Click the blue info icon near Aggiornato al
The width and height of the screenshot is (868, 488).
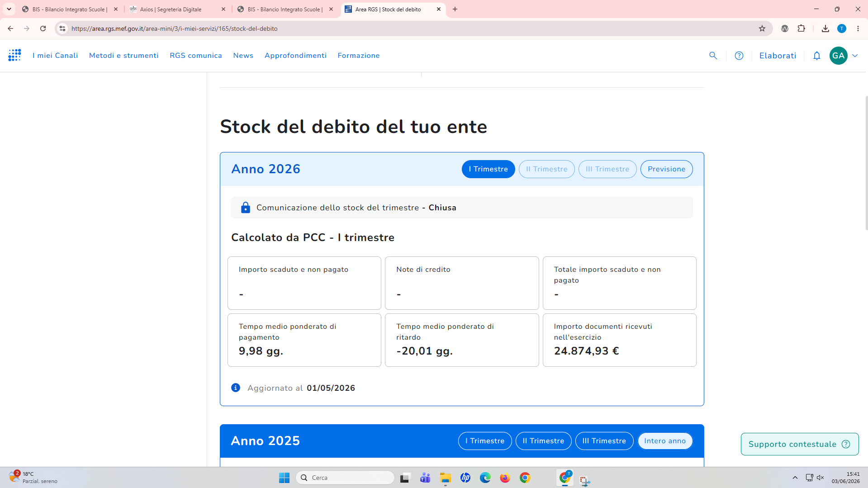tap(236, 388)
